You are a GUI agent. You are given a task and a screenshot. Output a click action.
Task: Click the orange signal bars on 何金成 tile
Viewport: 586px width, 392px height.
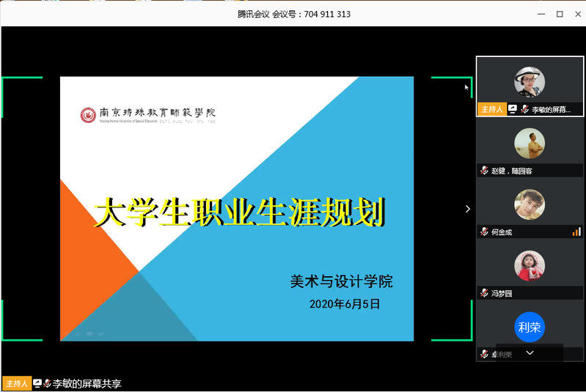click(576, 232)
